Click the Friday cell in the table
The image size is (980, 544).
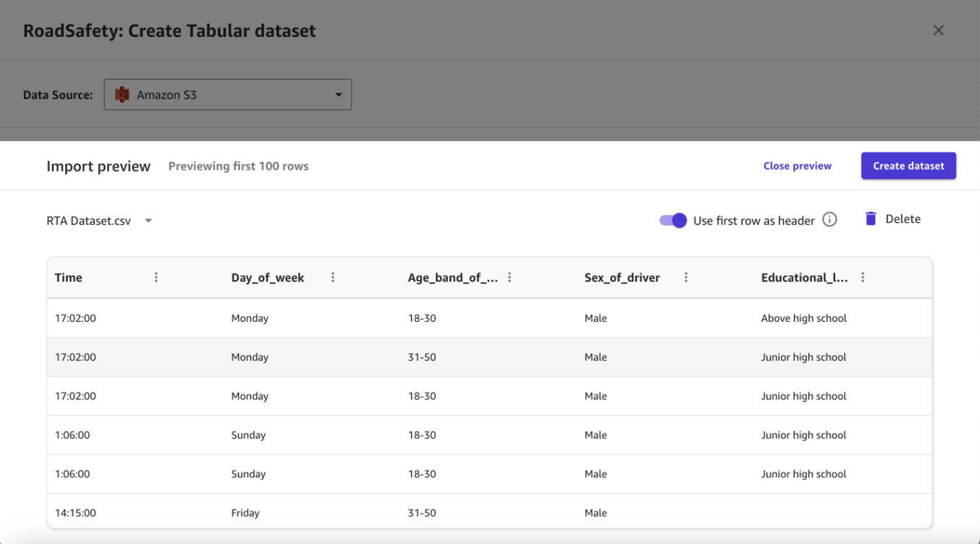(245, 513)
